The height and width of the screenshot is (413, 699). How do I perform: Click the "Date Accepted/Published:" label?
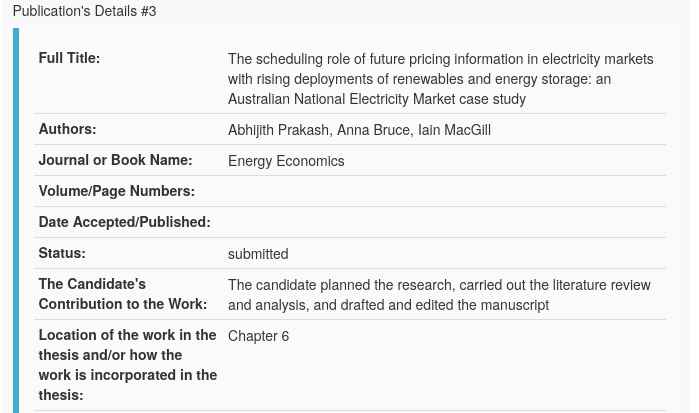point(124,222)
